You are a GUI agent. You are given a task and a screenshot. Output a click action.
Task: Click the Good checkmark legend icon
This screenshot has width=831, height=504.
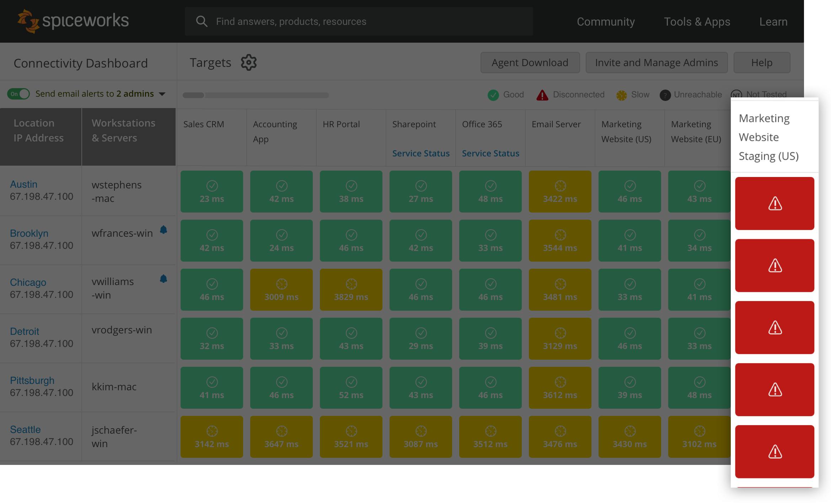coord(493,95)
